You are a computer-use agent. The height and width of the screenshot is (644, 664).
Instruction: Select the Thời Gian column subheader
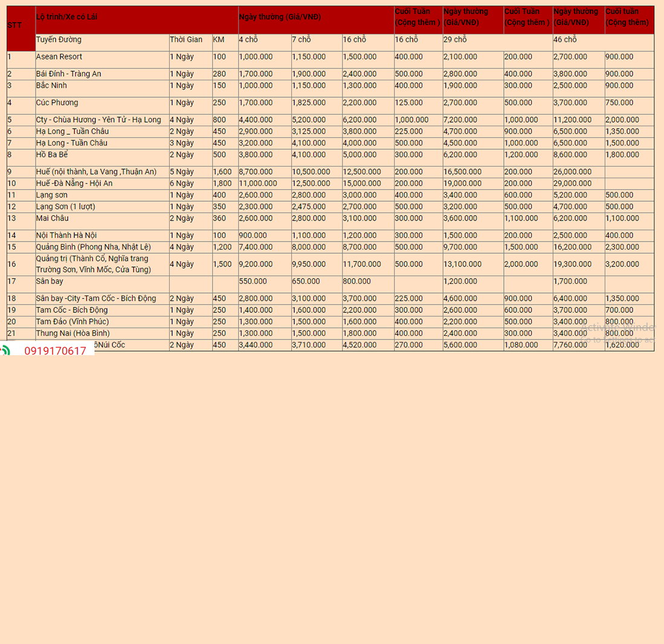click(186, 40)
